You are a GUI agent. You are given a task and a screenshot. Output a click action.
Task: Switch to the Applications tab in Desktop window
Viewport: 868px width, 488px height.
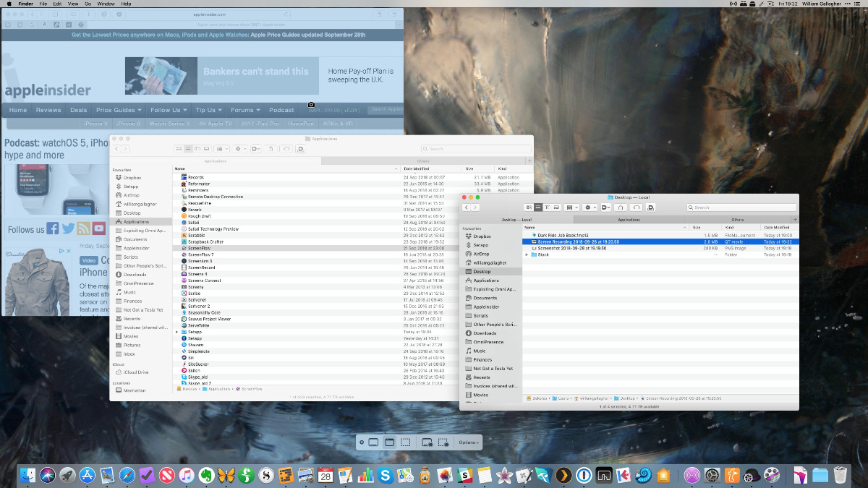point(629,219)
